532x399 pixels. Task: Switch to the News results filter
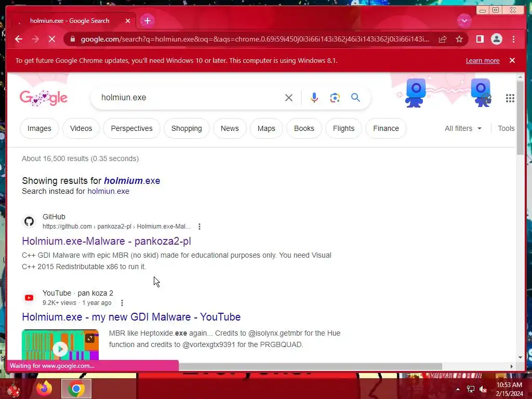point(230,129)
